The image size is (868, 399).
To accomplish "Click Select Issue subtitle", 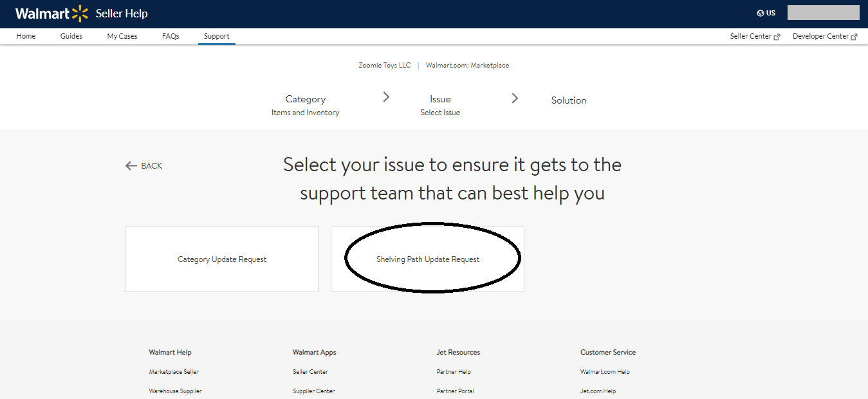I will pos(440,113).
